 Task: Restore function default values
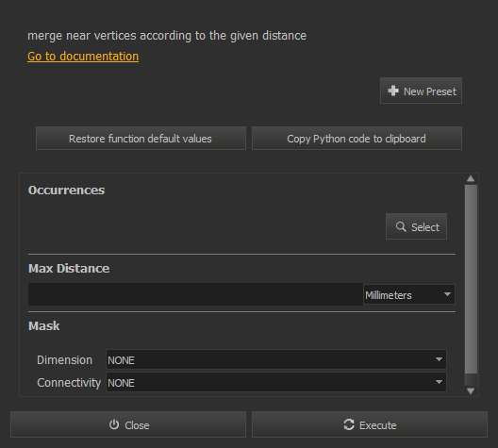click(141, 139)
